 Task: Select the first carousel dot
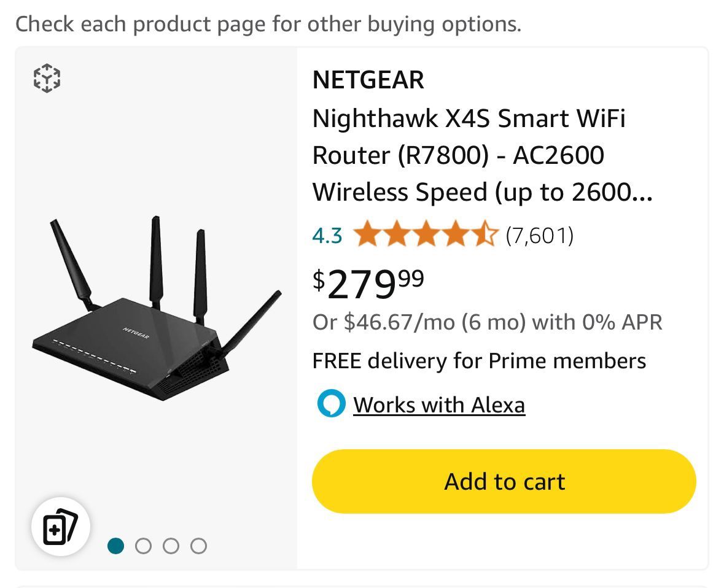(x=116, y=545)
